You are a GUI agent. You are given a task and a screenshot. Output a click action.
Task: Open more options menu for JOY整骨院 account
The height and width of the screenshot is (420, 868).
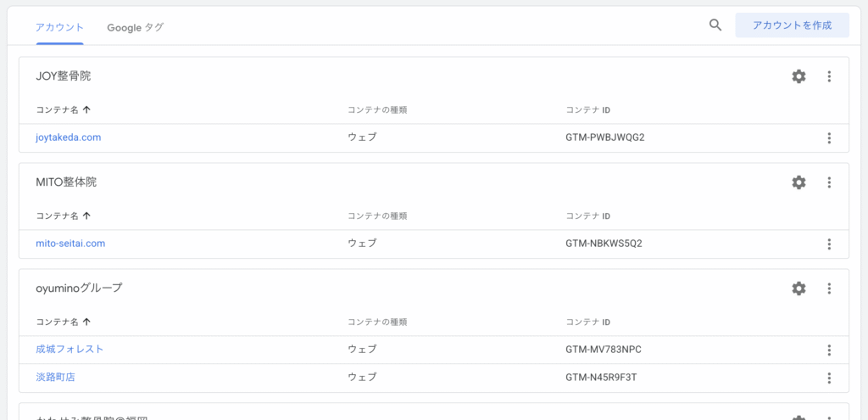pyautogui.click(x=829, y=76)
